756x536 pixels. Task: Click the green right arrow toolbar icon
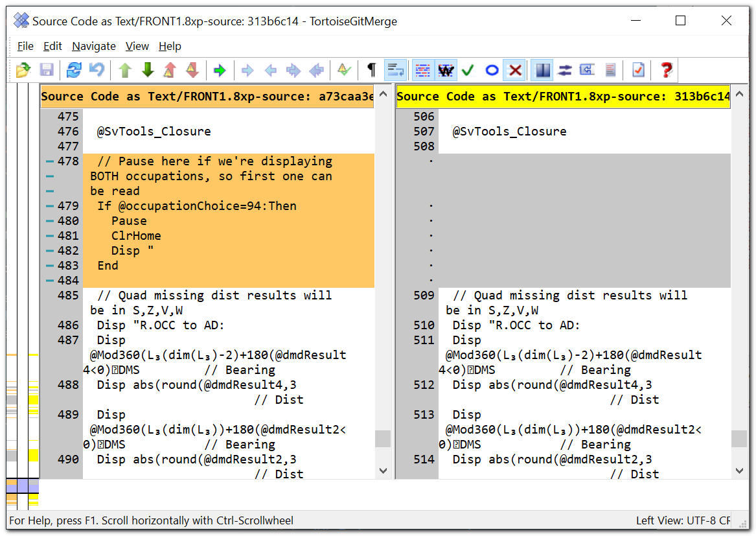click(220, 70)
